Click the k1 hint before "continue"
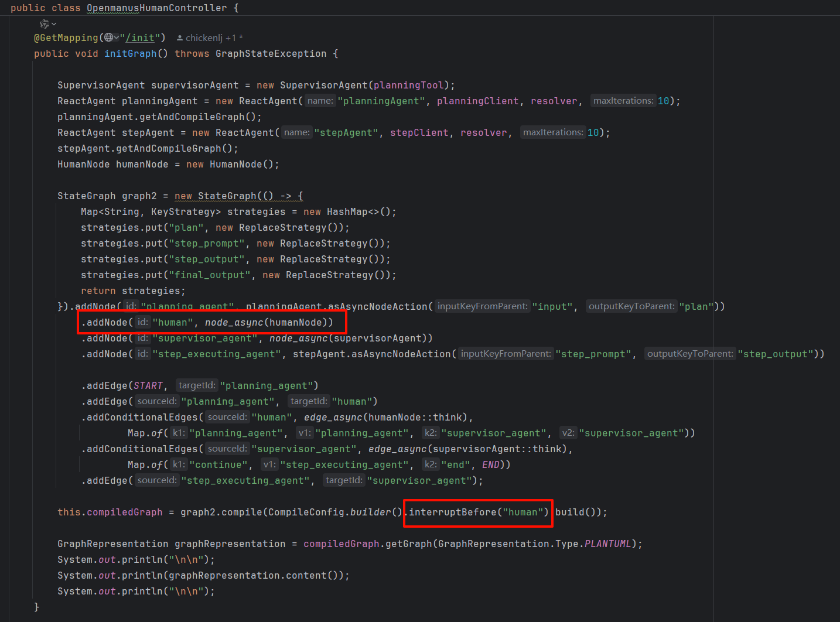The width and height of the screenshot is (840, 622). [x=179, y=464]
